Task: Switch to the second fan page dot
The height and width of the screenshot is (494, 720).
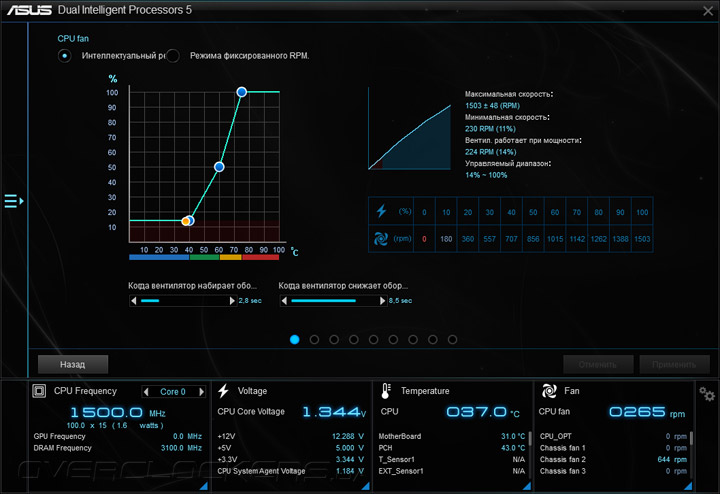Action: tap(315, 339)
